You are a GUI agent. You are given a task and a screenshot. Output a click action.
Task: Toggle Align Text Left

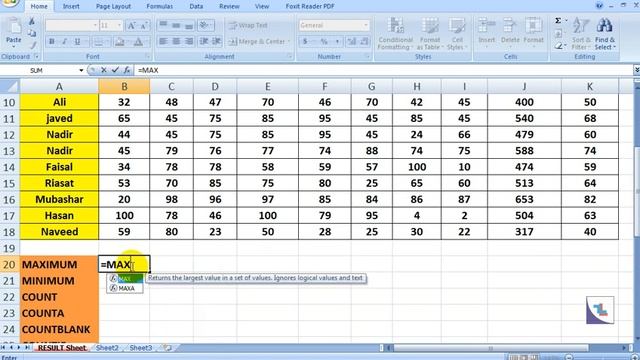(163, 41)
